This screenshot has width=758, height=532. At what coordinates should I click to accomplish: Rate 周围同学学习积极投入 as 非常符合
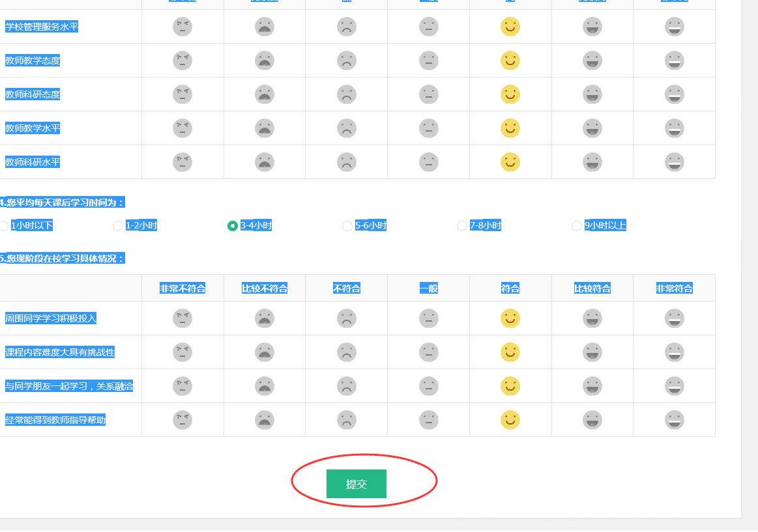coord(674,318)
